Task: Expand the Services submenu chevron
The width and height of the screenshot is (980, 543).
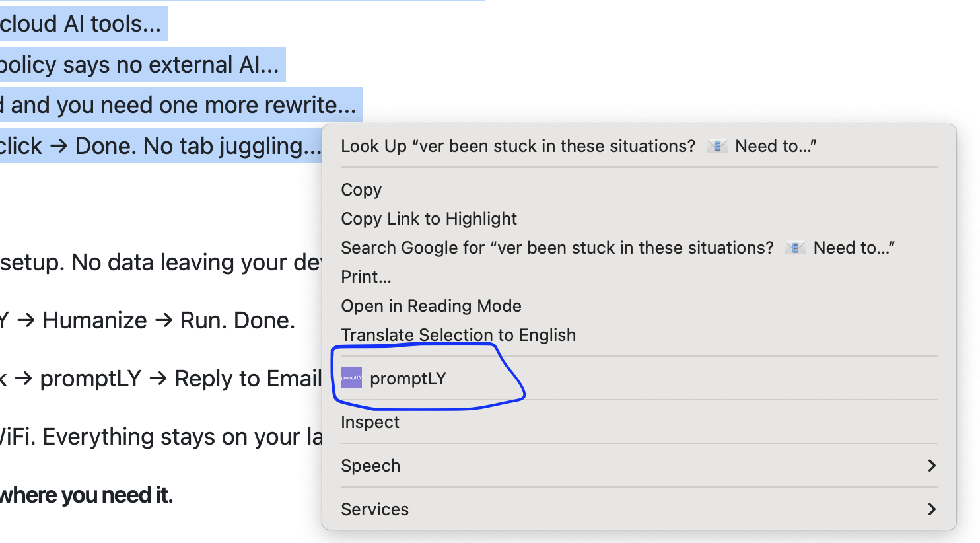Action: pos(932,509)
